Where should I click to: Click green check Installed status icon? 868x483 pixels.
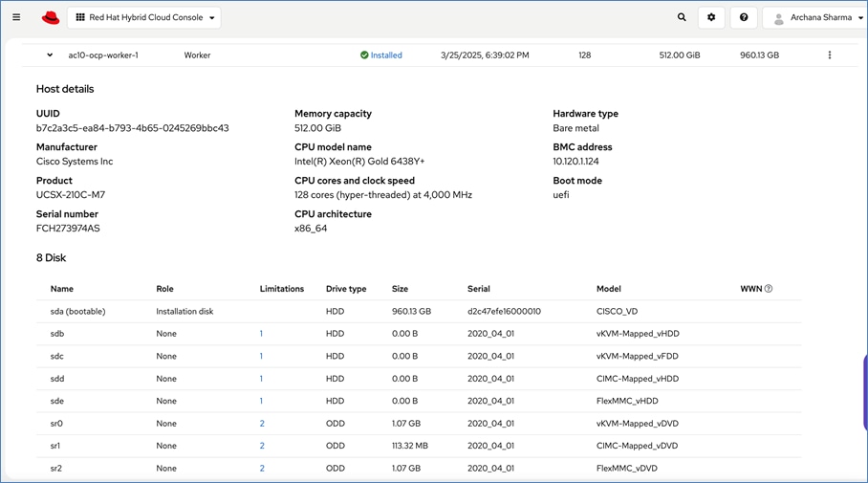pos(364,55)
